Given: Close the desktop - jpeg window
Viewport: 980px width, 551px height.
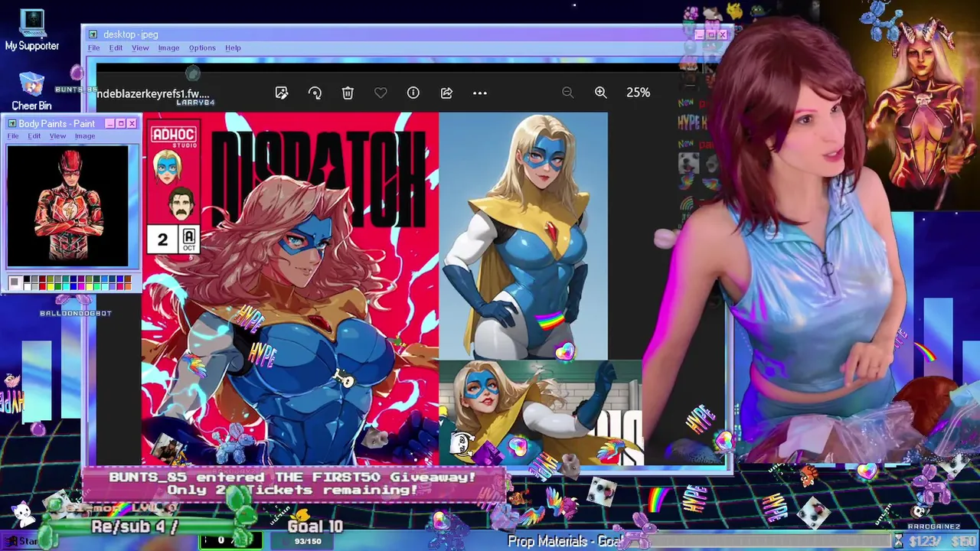Looking at the screenshot, I should [723, 34].
